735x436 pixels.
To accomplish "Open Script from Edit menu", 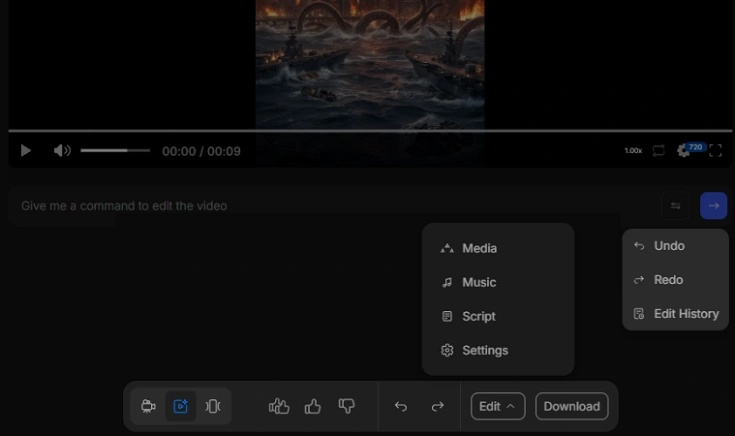I will pyautogui.click(x=498, y=316).
